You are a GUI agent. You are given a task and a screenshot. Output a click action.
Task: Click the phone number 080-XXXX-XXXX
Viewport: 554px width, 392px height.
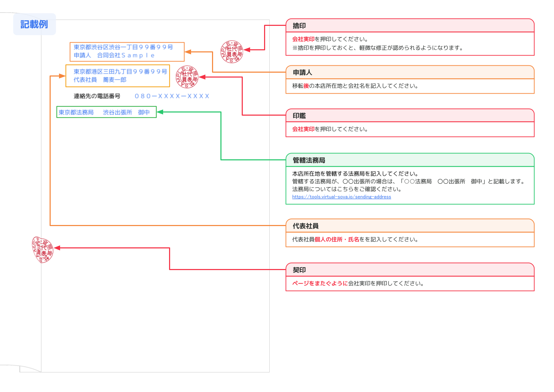coord(172,96)
